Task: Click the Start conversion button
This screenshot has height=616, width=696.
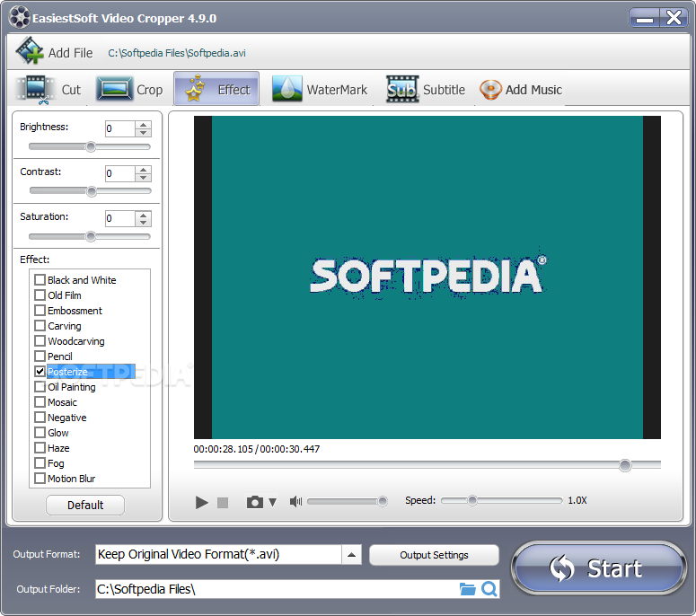Action: 599,568
